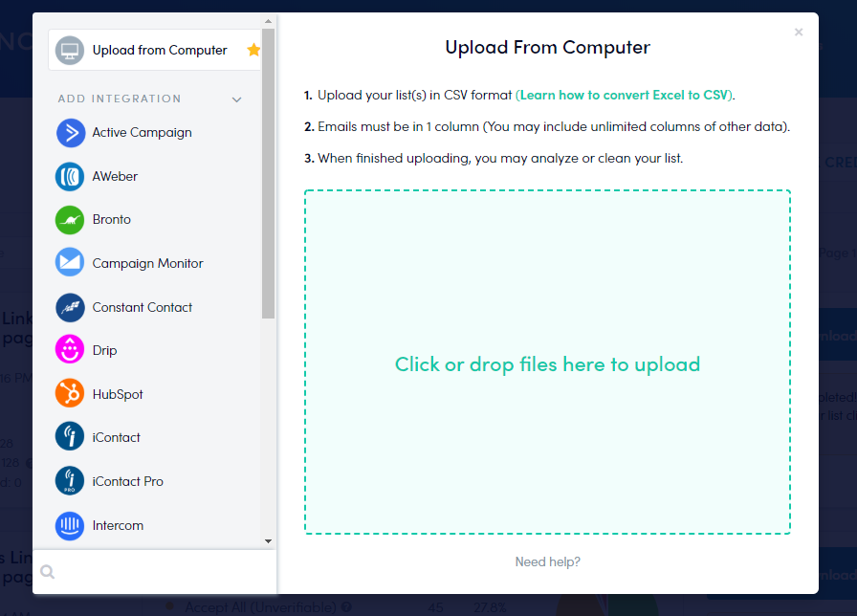
Task: Click the Intercom integration icon
Action: coord(71,525)
